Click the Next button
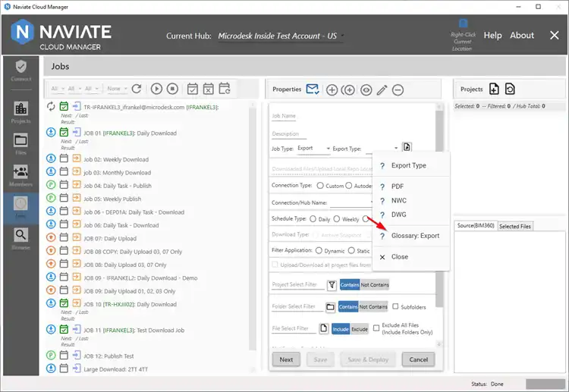Screen dimensions: 569x392 click(x=286, y=359)
